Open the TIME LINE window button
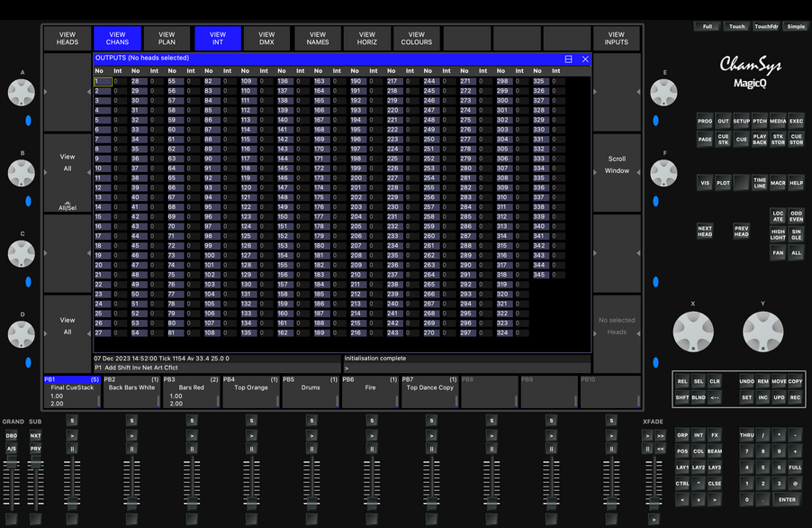The image size is (812, 528). (x=760, y=183)
